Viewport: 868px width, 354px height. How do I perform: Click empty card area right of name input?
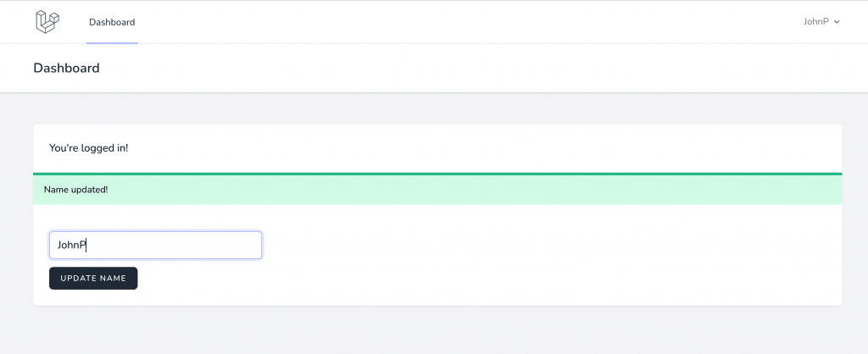point(551,246)
